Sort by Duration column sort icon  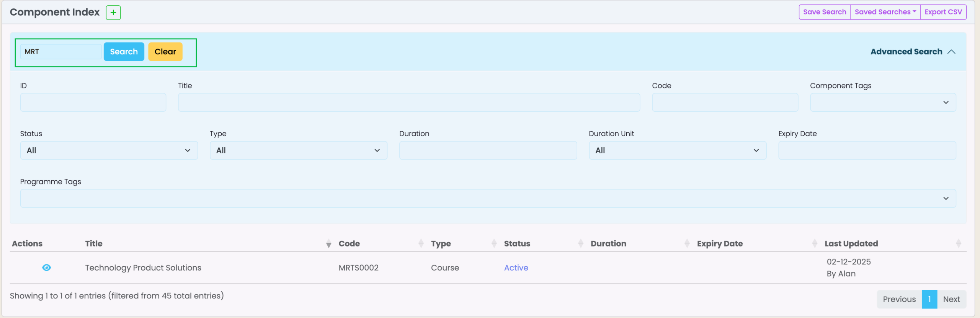coord(687,243)
